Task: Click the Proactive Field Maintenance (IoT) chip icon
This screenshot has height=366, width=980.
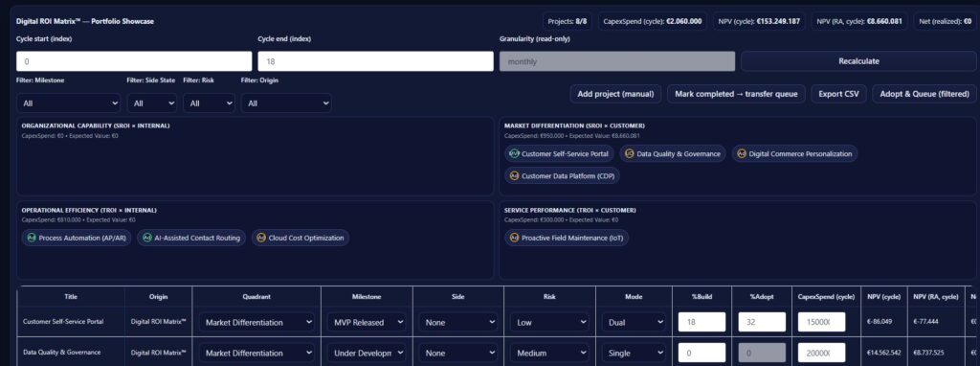Action: [514, 238]
